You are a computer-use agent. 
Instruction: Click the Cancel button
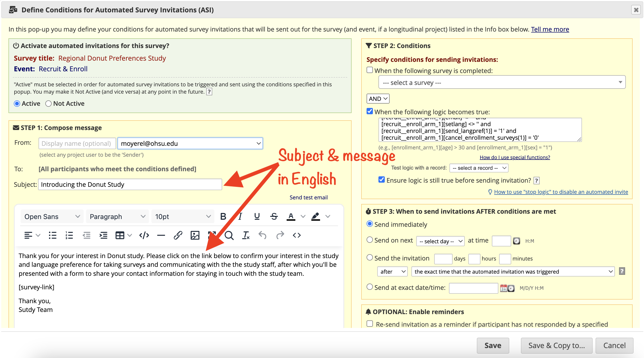click(614, 346)
